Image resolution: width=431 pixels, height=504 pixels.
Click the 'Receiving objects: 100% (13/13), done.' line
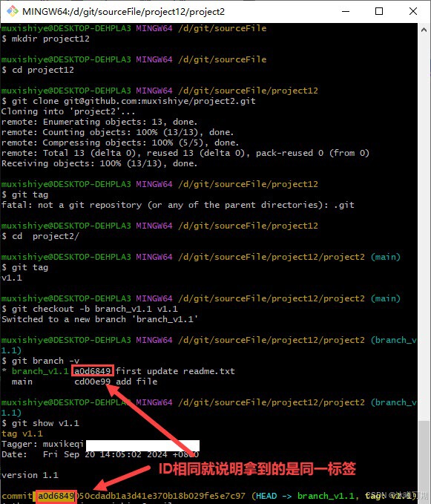click(99, 163)
